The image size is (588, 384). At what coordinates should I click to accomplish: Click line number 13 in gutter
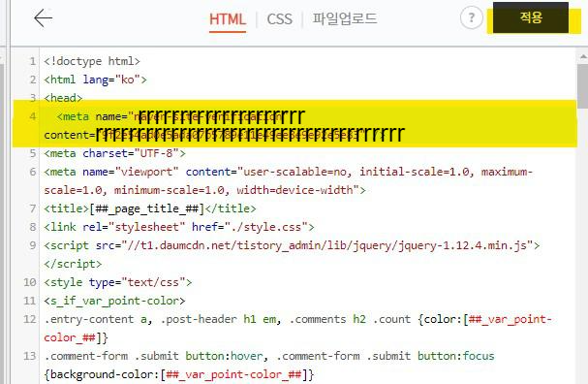tap(30, 356)
